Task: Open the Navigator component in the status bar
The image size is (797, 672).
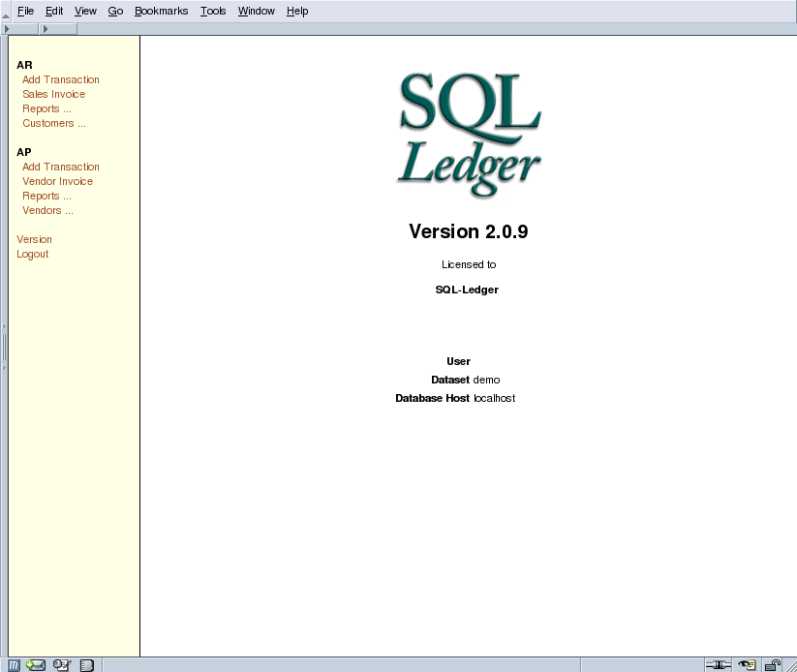Action: (x=13, y=664)
